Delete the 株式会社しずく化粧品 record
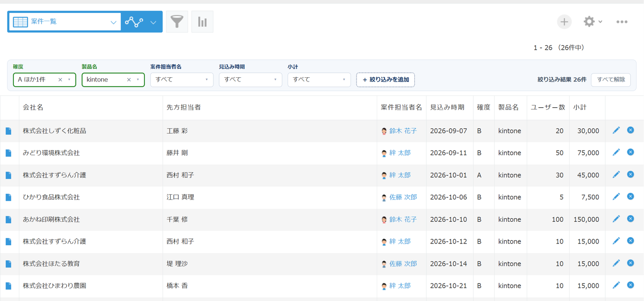Image resolution: width=644 pixels, height=301 pixels. pos(631,130)
